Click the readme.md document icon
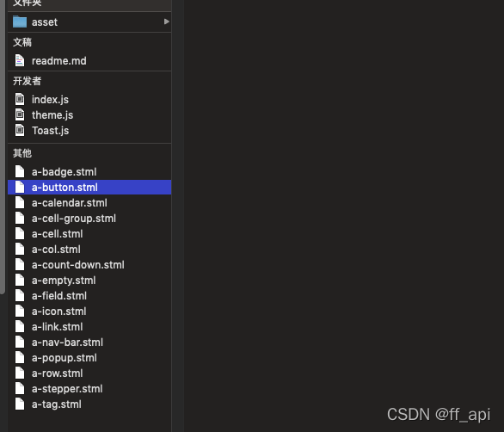Viewport: 504px width, 432px height. pyautogui.click(x=20, y=60)
